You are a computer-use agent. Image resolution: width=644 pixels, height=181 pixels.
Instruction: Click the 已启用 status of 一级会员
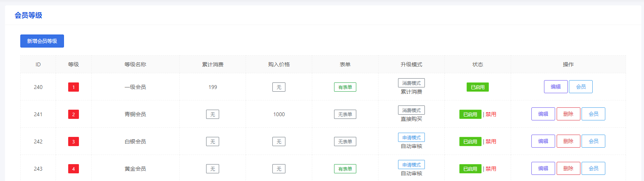click(x=477, y=87)
